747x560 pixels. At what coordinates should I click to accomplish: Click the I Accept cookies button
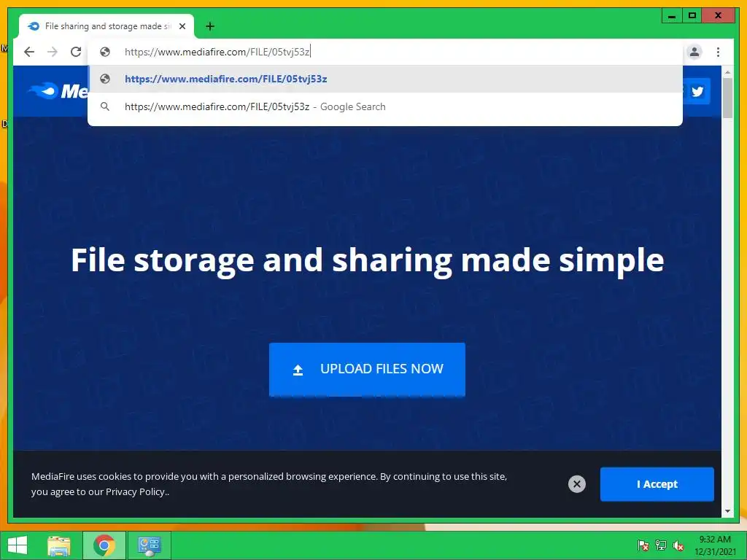coord(657,484)
